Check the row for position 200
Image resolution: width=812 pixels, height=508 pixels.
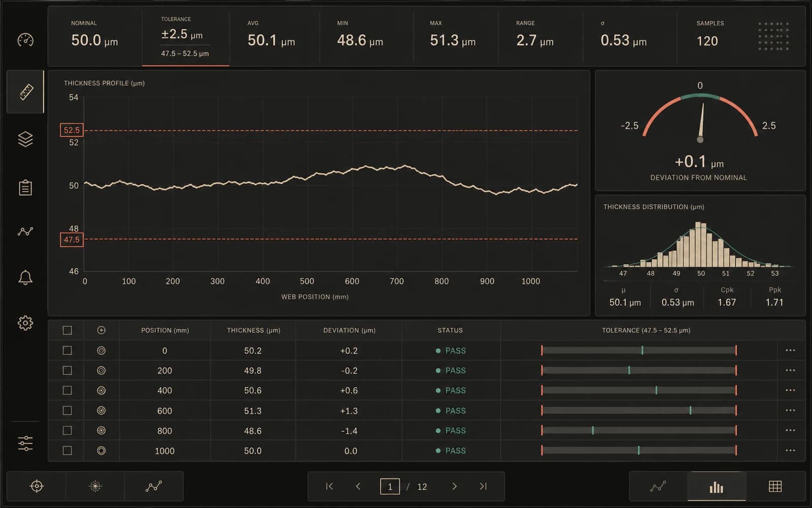point(67,370)
